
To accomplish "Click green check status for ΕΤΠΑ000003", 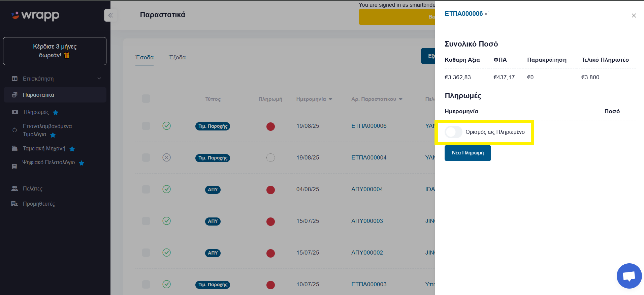I will point(167,284).
